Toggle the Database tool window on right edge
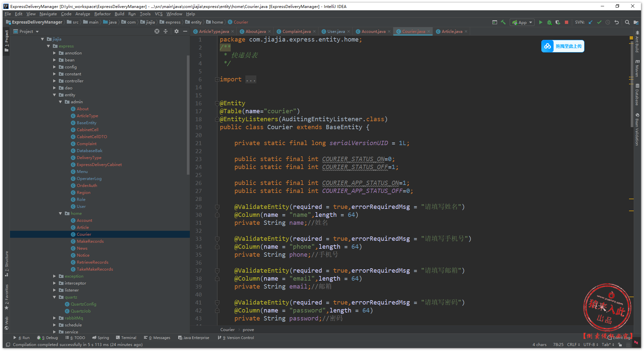 [637, 95]
